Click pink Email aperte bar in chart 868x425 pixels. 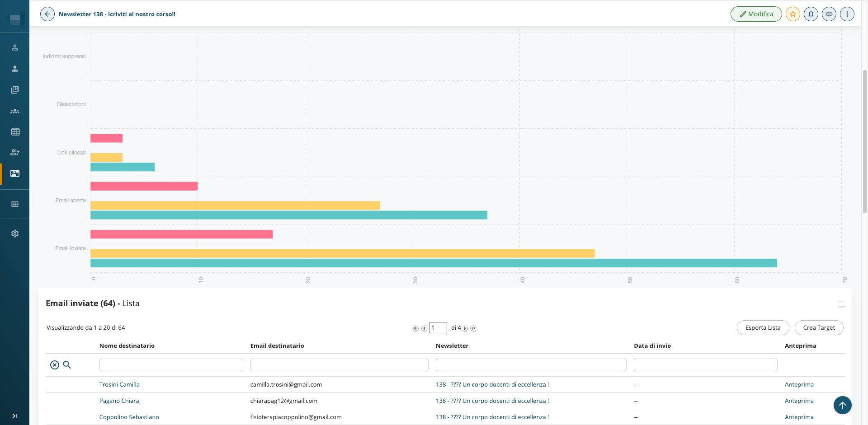click(x=144, y=186)
